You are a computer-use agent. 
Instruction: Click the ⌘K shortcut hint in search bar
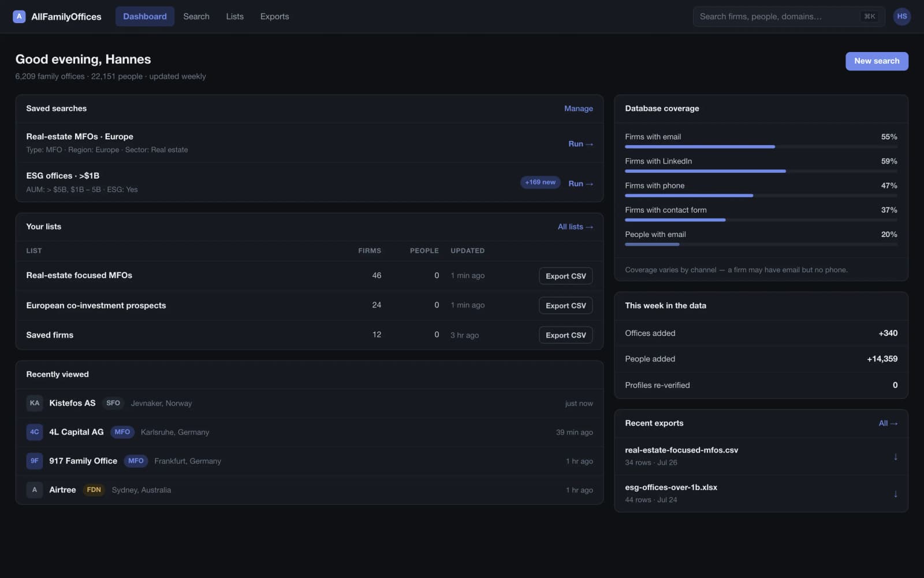(x=869, y=16)
